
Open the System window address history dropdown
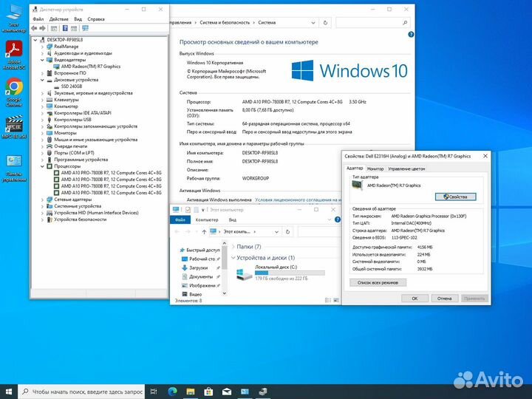(313, 23)
